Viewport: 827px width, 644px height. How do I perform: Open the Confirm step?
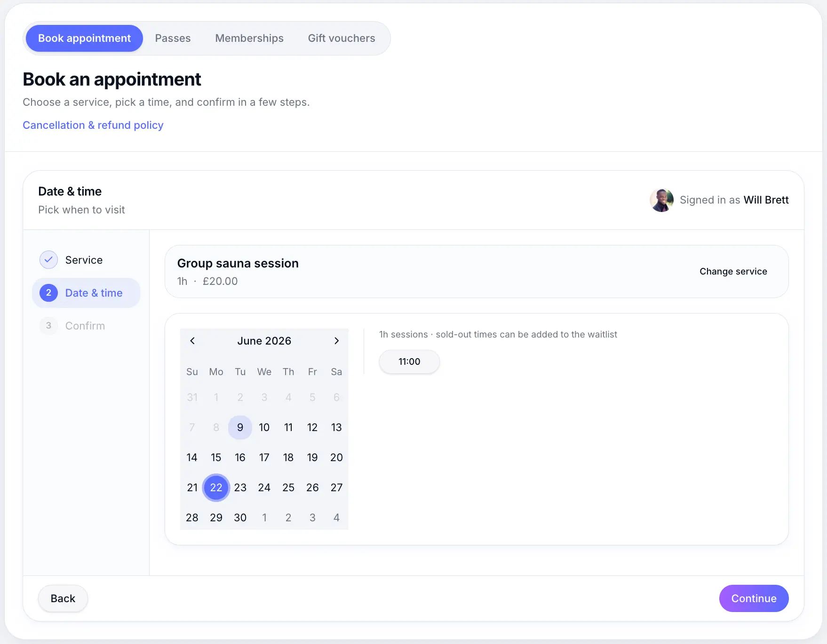(86, 326)
